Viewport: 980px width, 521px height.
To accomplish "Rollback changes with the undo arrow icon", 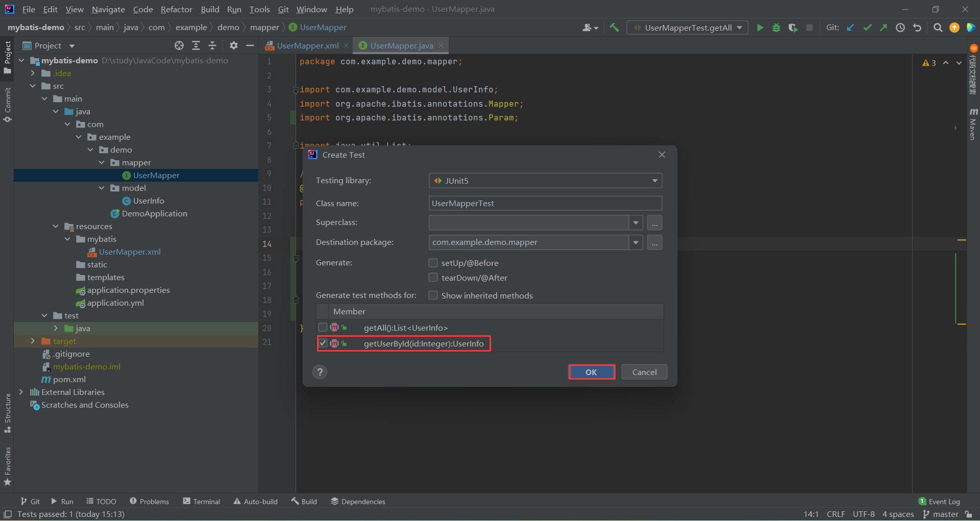I will point(917,28).
